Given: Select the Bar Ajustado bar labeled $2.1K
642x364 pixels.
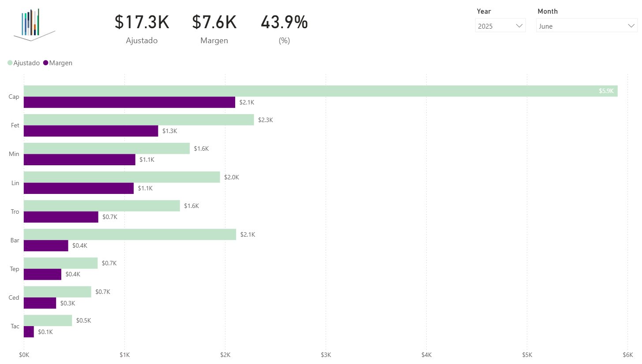Looking at the screenshot, I should tap(130, 234).
